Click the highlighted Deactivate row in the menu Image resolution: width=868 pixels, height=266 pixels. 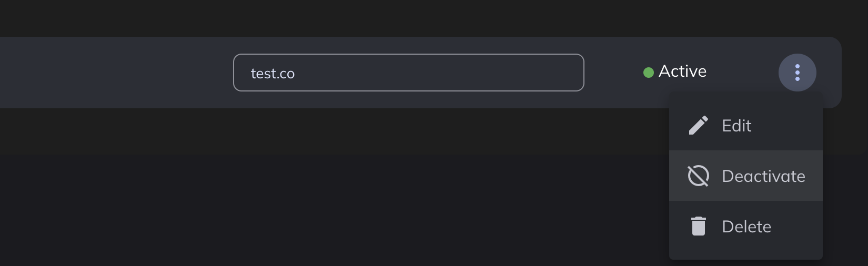(746, 176)
